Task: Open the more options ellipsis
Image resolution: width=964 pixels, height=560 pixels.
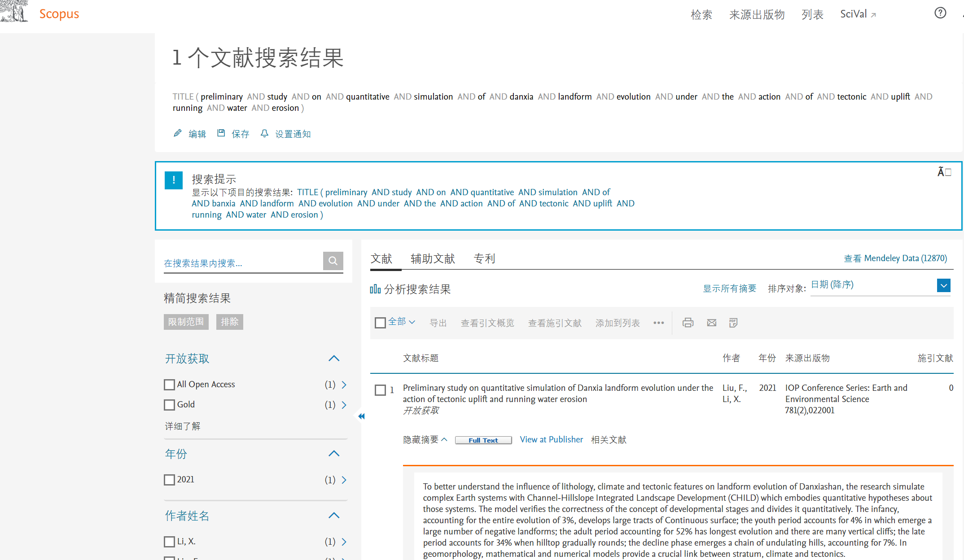Action: pos(658,323)
